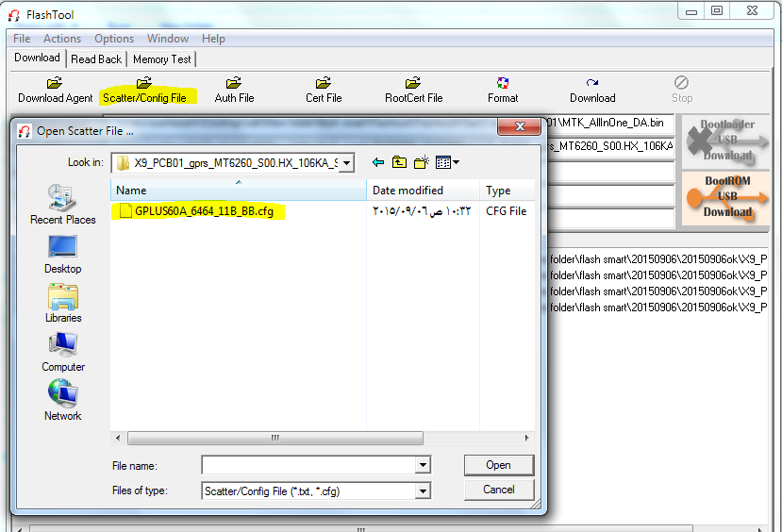Close the Open Scatter File dialog
782x532 pixels.
coord(519,126)
